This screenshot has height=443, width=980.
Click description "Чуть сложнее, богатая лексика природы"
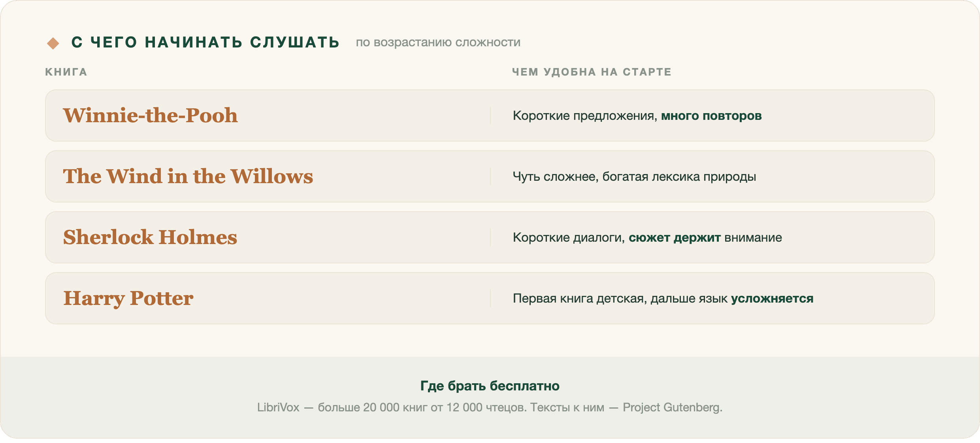tap(634, 176)
